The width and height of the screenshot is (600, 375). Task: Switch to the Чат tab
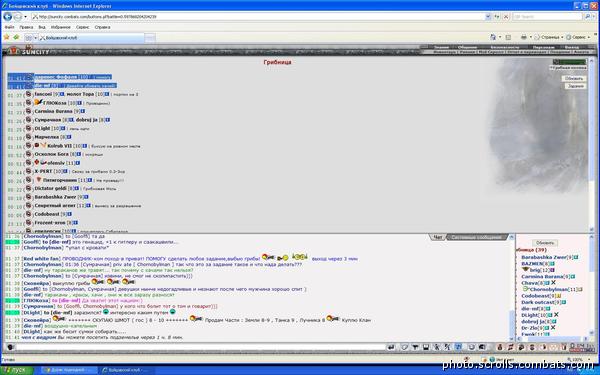(x=437, y=237)
